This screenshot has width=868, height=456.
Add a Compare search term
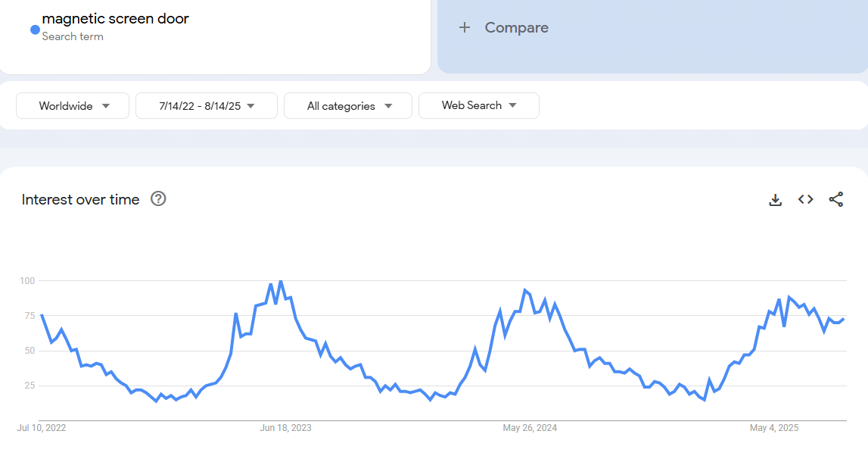516,28
